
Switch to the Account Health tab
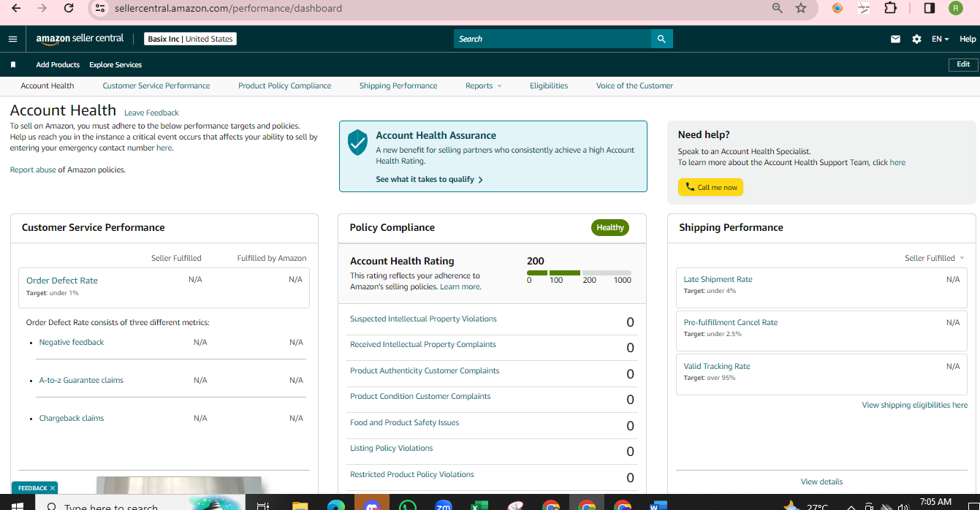48,85
